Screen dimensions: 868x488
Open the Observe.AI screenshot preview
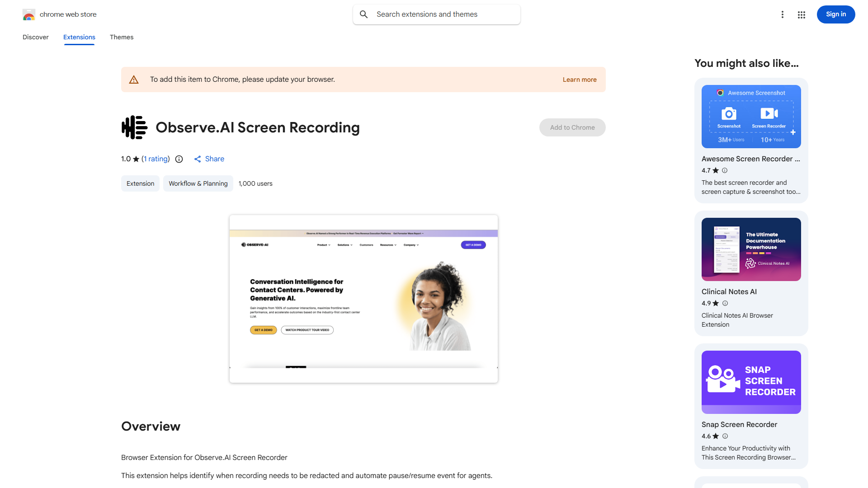tap(363, 298)
